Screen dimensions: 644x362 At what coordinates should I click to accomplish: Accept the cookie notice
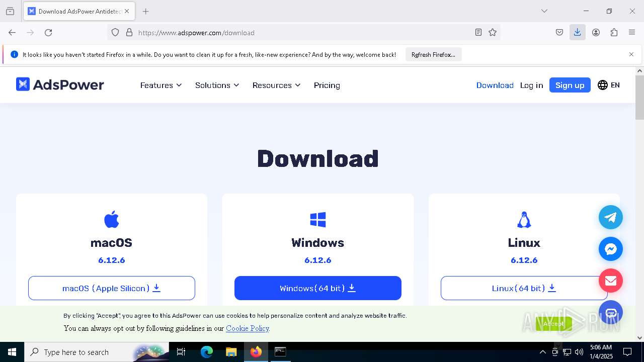pyautogui.click(x=553, y=324)
